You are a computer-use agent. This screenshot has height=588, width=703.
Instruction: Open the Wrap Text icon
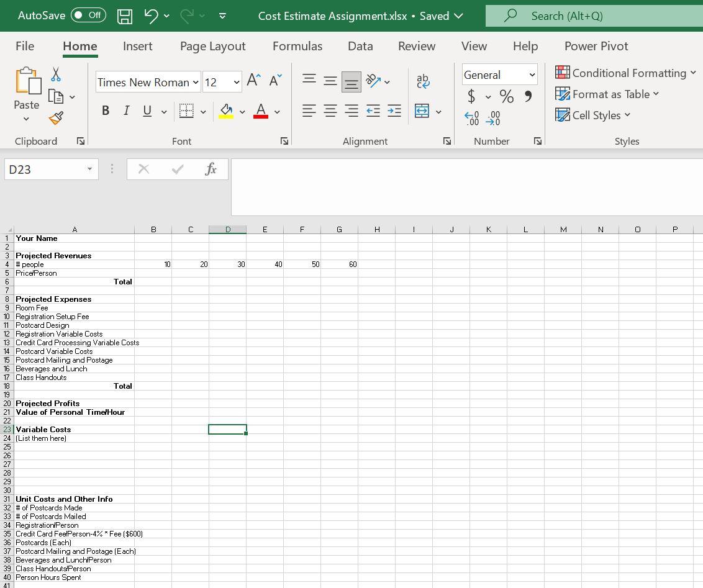pyautogui.click(x=423, y=81)
